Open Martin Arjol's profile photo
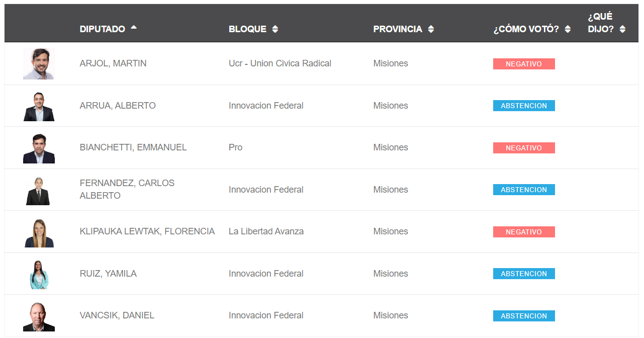The image size is (644, 338). (39, 63)
